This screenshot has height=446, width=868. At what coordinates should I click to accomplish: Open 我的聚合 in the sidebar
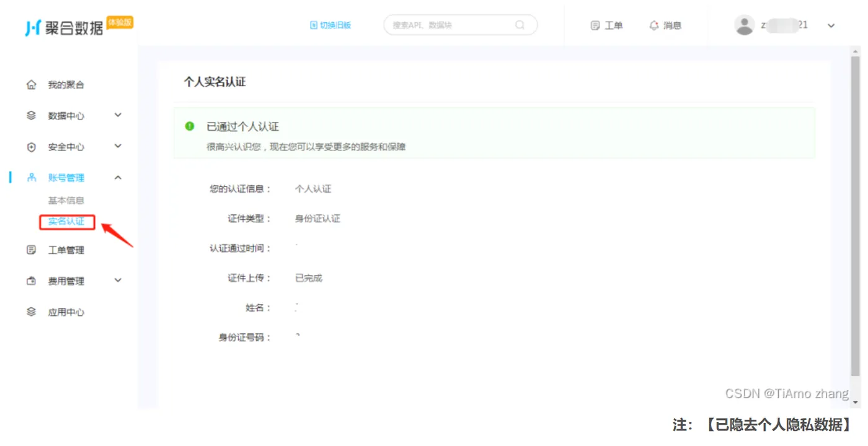click(x=66, y=85)
